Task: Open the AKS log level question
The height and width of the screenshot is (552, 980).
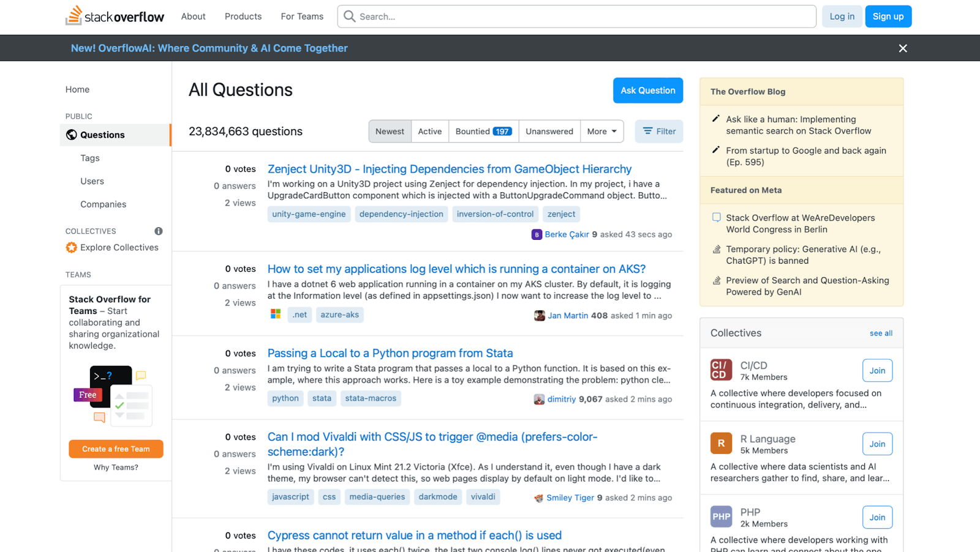Action: coord(456,269)
